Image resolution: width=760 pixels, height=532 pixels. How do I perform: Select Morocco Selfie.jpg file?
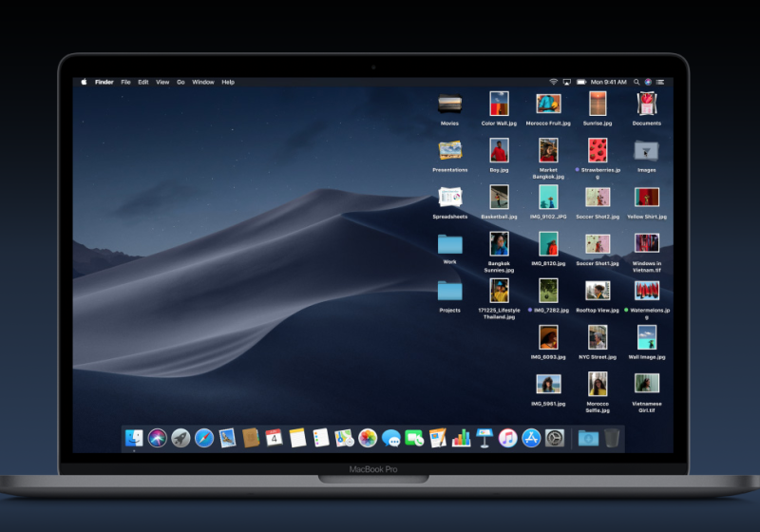pyautogui.click(x=598, y=384)
